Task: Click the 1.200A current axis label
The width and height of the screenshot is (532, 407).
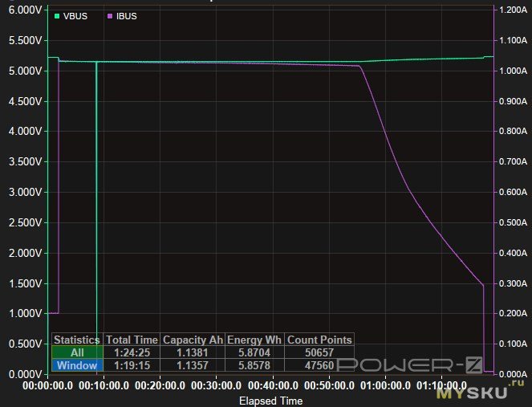Action: [x=513, y=10]
